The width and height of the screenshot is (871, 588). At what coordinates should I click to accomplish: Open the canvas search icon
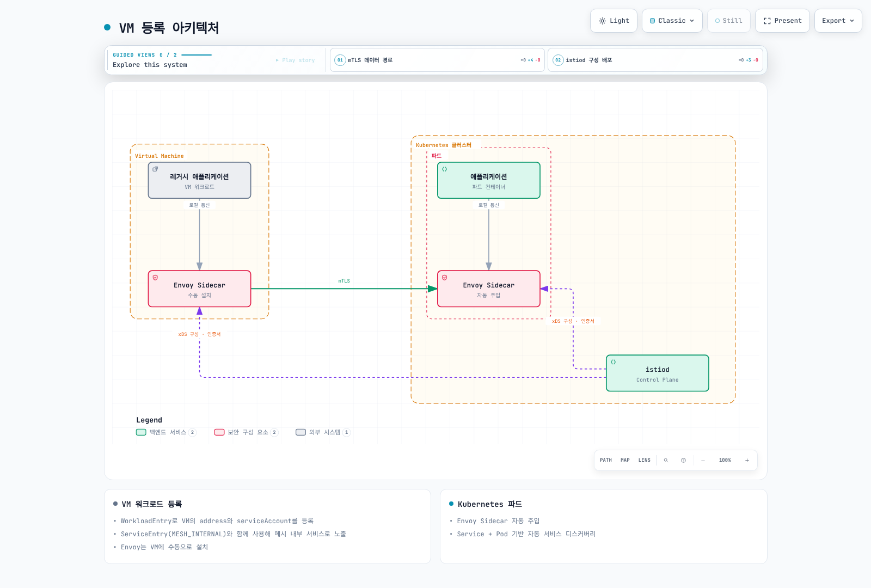click(666, 460)
